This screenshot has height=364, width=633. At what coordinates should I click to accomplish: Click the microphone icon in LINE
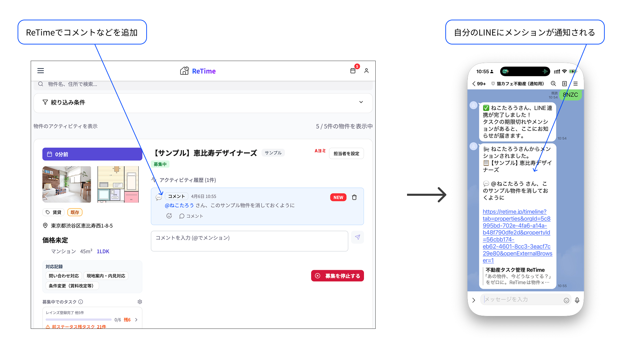tap(577, 300)
